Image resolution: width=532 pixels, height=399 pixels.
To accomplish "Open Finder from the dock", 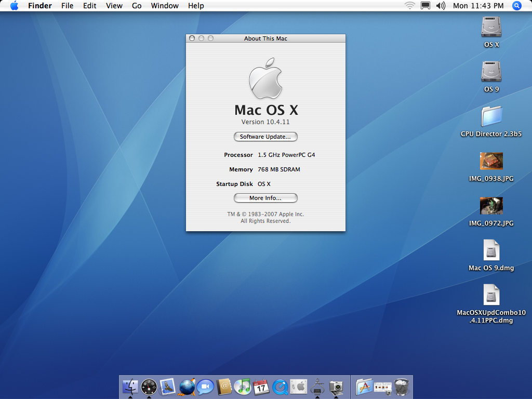I will coord(130,387).
